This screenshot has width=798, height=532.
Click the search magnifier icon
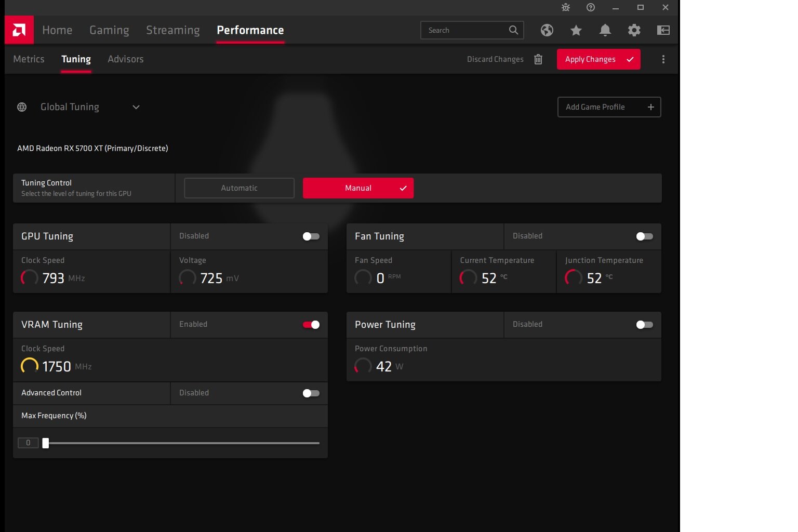(x=513, y=30)
